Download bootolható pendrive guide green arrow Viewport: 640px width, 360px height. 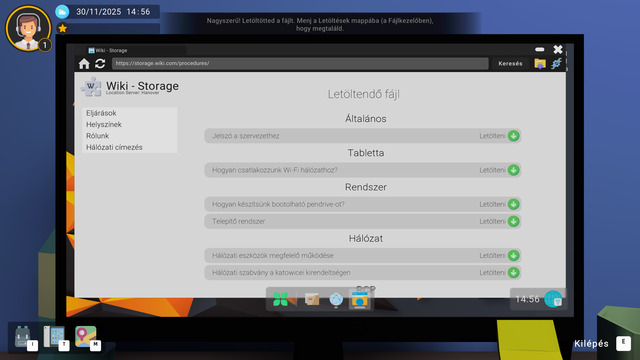pyautogui.click(x=513, y=204)
